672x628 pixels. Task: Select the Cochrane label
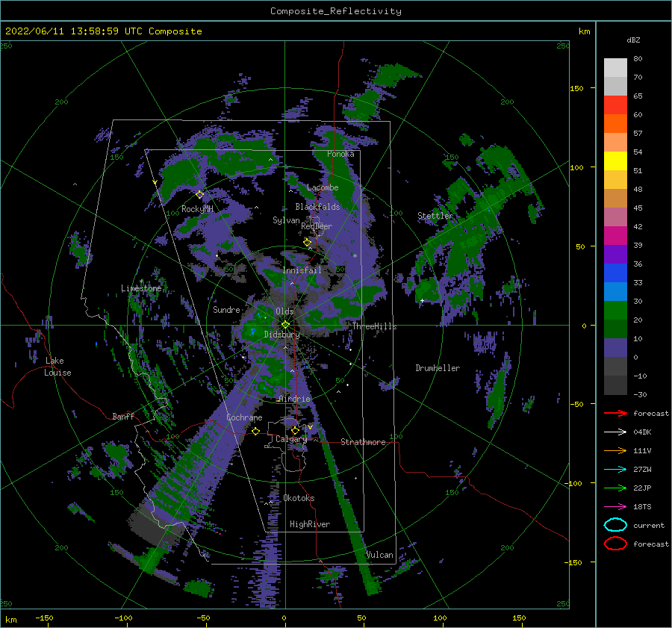tap(244, 417)
